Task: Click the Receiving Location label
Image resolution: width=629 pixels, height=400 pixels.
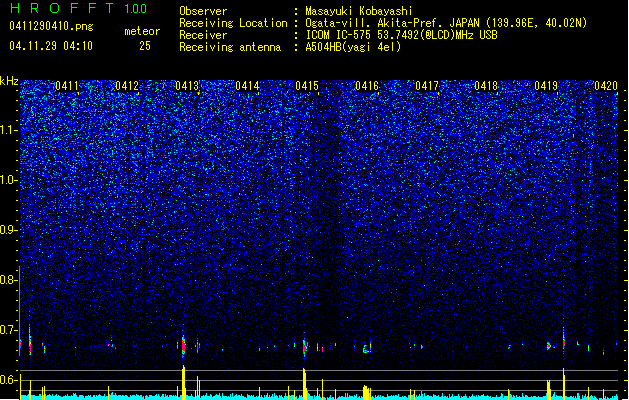Action: (233, 23)
